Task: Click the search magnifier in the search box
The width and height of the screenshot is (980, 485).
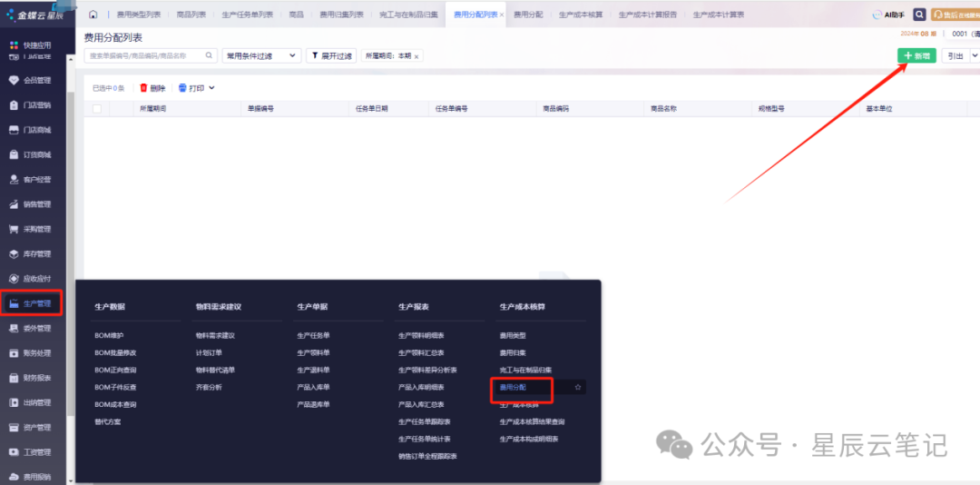Action: click(210, 55)
